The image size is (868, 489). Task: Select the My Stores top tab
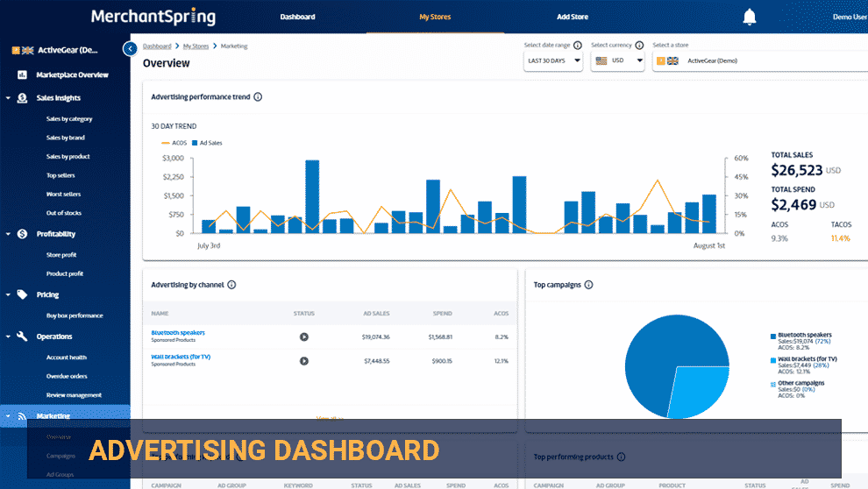point(435,18)
